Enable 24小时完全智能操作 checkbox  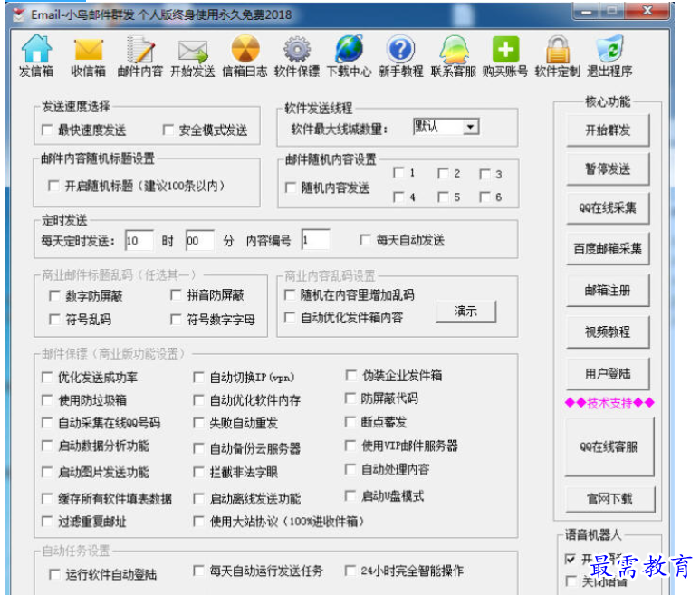click(x=350, y=571)
